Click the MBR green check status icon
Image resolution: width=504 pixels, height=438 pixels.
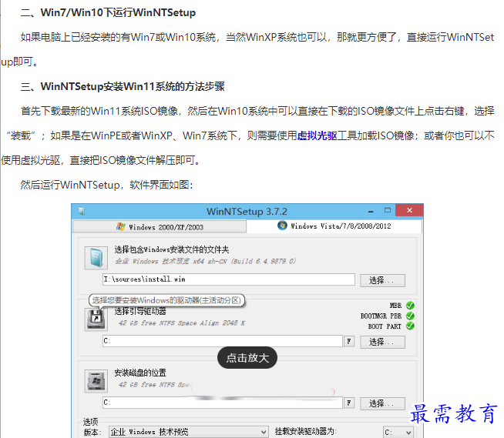tap(410, 305)
